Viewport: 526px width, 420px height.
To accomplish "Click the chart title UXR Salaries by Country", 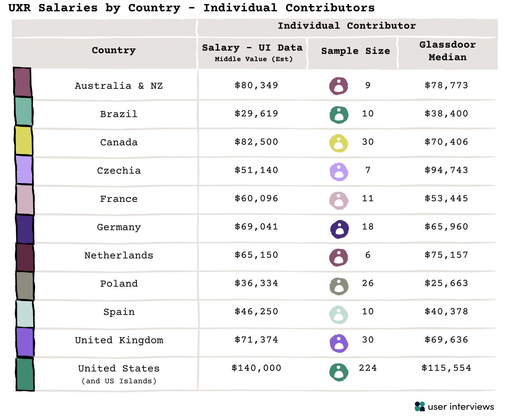I will click(x=191, y=8).
